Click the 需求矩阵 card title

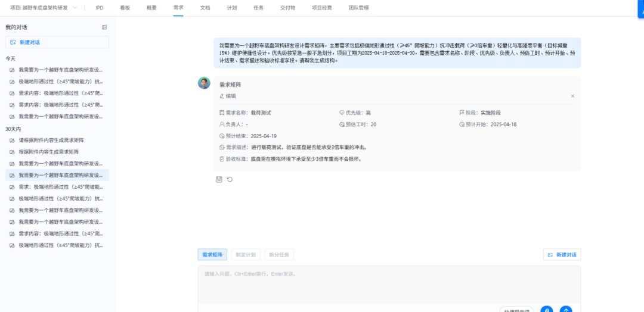pyautogui.click(x=230, y=85)
